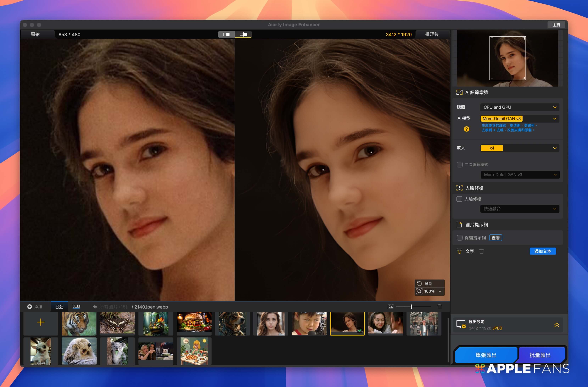Select the side-by-side compare mode icon
Viewport: 588px width, 387px height.
243,34
